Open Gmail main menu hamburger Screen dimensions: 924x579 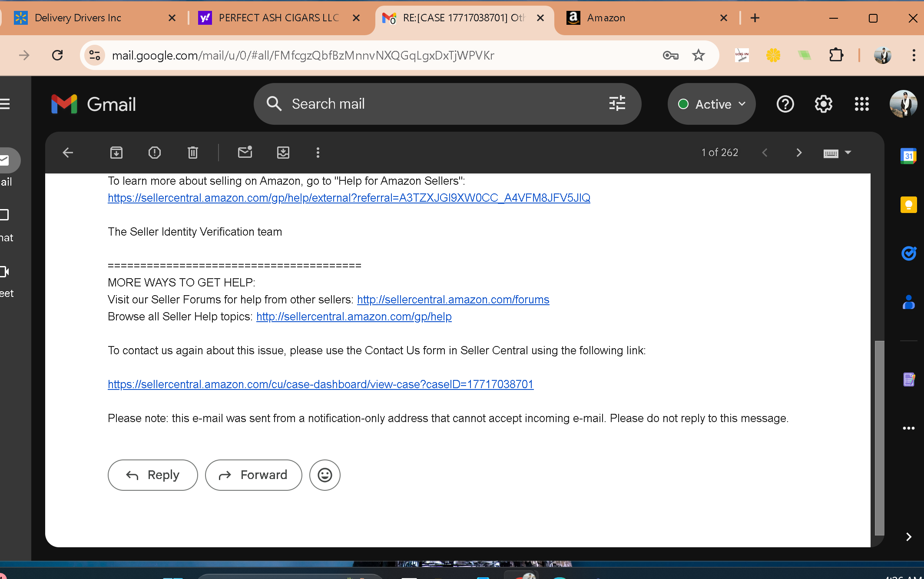coord(5,104)
